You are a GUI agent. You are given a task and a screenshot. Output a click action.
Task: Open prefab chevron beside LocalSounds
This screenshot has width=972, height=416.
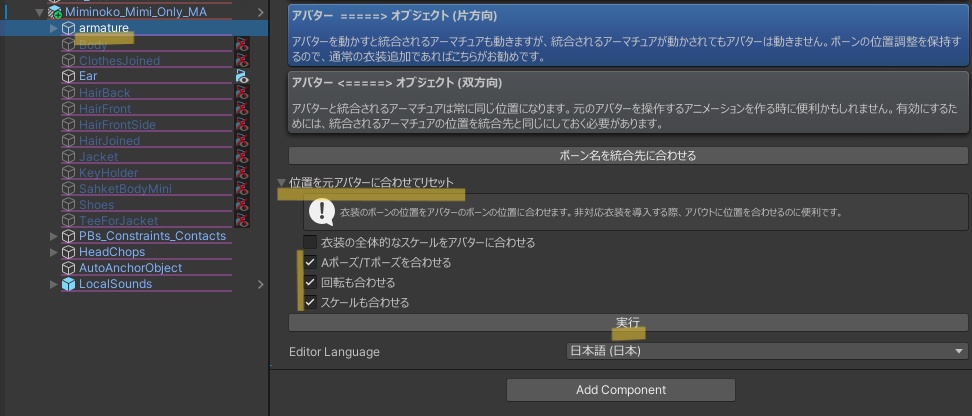pos(260,284)
